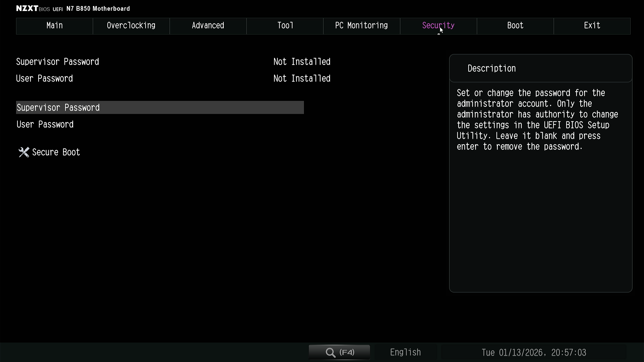Image resolution: width=644 pixels, height=362 pixels.
Task: Click the Secure Boot wrench icon
Action: [24, 152]
